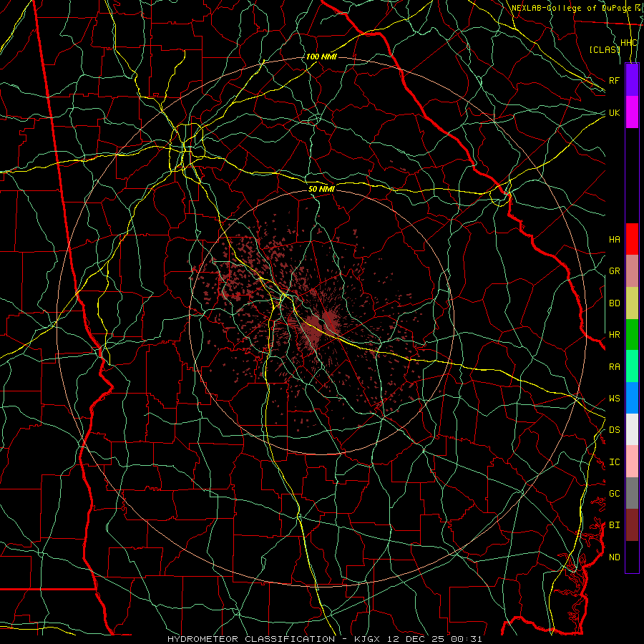Click the brown BI biological swatch
This screenshot has height=644, width=644.
coord(632,525)
